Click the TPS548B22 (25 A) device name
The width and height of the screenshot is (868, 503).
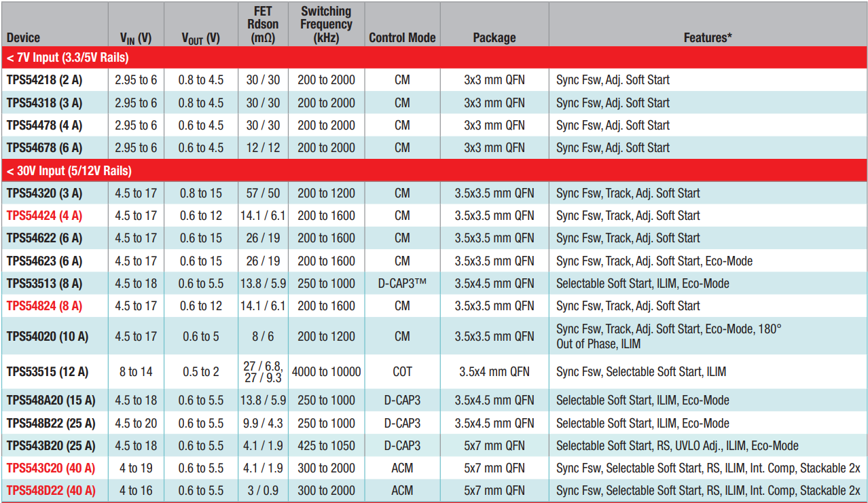[51, 424]
